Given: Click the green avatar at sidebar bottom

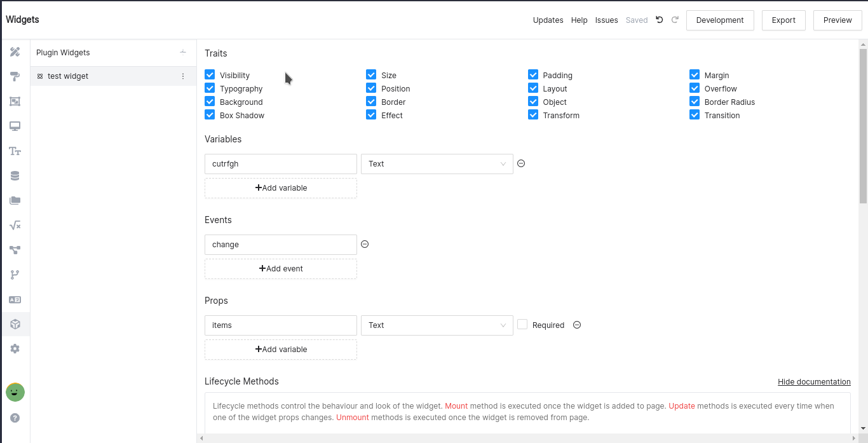Looking at the screenshot, I should [x=15, y=392].
